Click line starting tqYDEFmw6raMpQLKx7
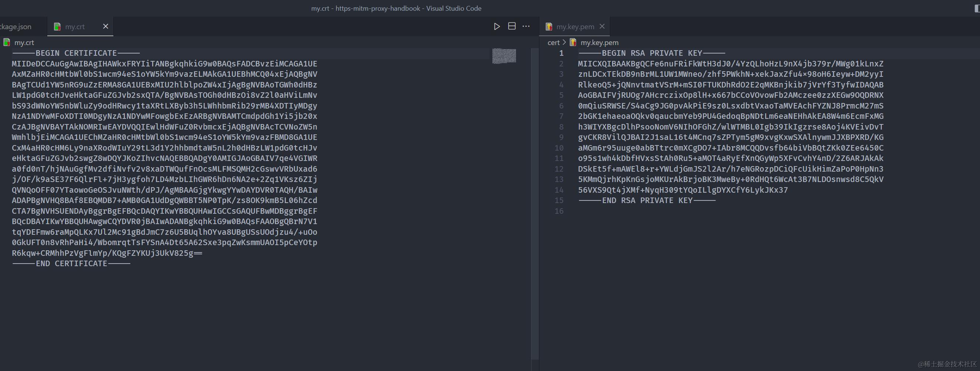The width and height of the screenshot is (980, 371). coord(164,232)
